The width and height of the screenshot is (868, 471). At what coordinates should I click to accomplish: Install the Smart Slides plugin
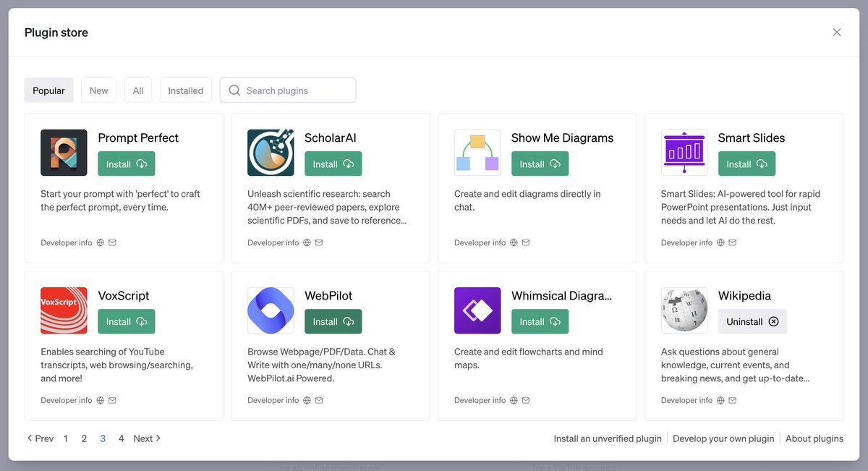click(x=747, y=164)
